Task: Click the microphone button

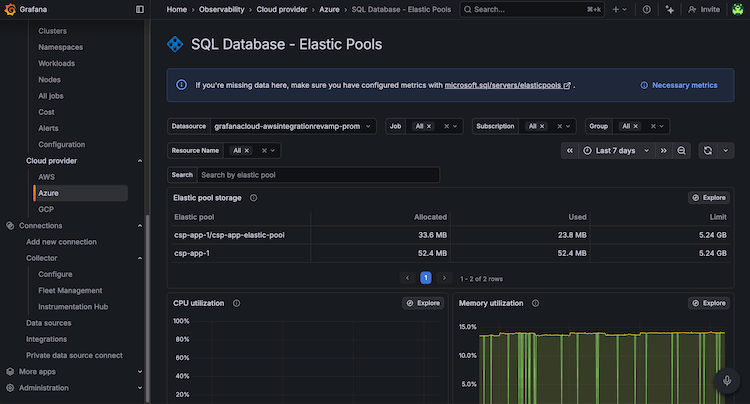Action: tap(727, 381)
